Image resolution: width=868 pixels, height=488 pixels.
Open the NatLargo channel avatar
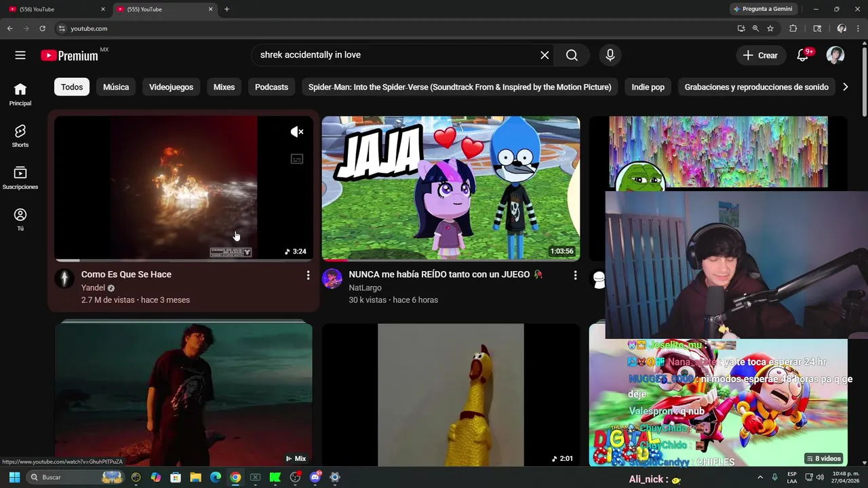(332, 279)
